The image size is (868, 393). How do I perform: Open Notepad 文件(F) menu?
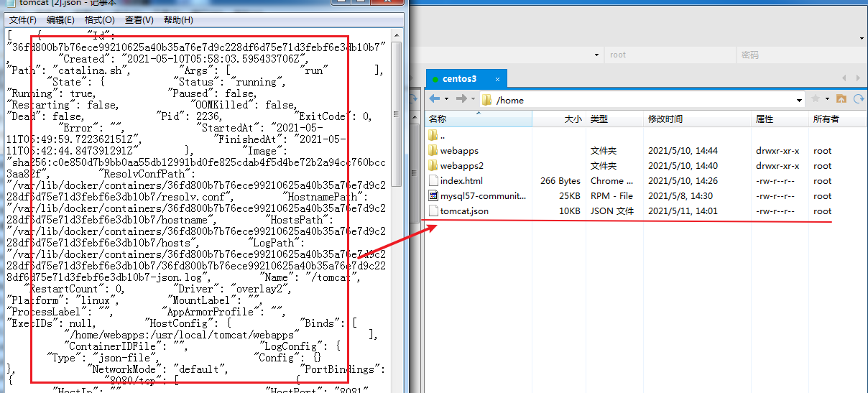23,20
